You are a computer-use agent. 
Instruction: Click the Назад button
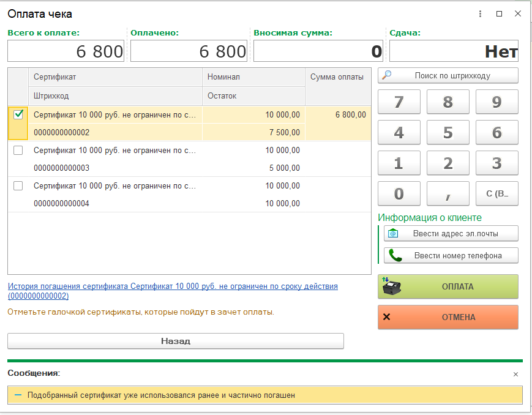(x=176, y=341)
